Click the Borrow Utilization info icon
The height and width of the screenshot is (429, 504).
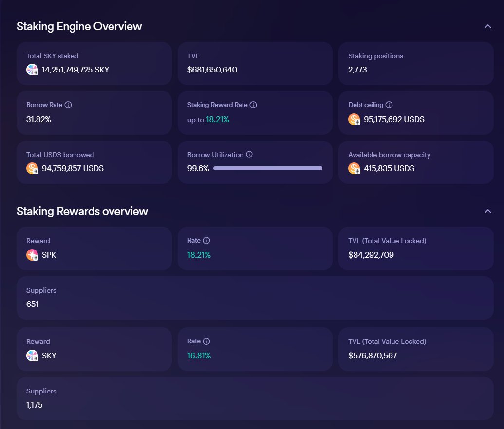point(249,155)
